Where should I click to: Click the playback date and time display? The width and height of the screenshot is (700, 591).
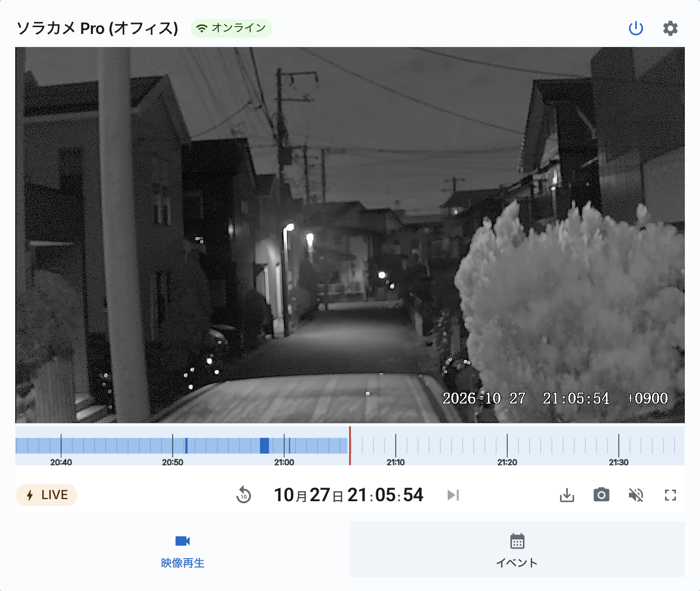348,495
